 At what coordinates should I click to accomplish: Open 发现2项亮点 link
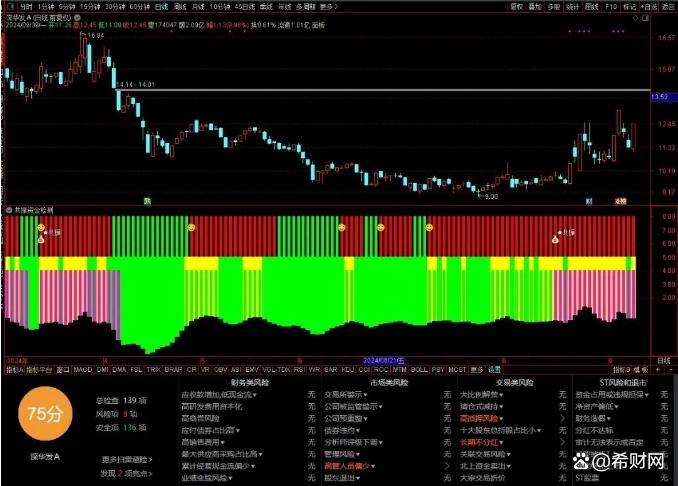coord(126,474)
